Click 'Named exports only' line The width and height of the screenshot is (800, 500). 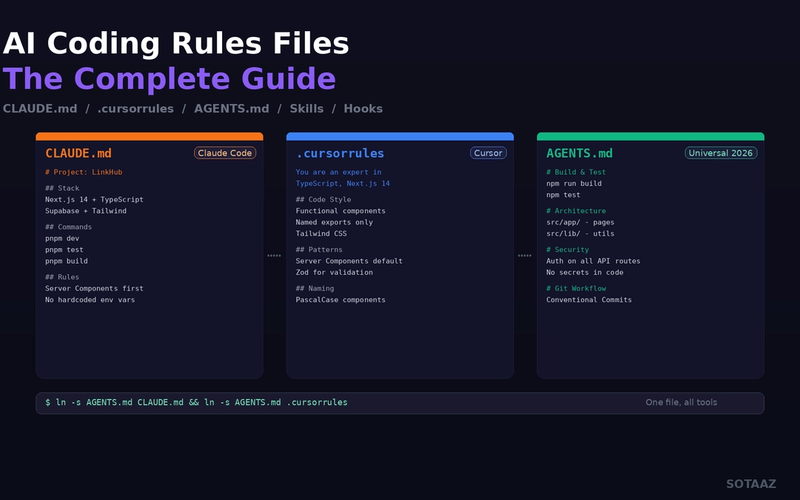[x=334, y=222]
